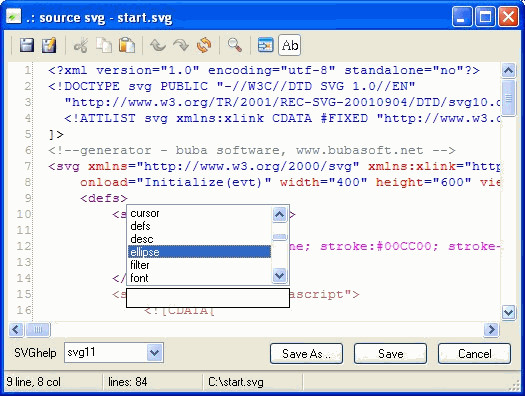Click the xml version declaration on line 1
The width and height of the screenshot is (525, 396).
(x=264, y=71)
